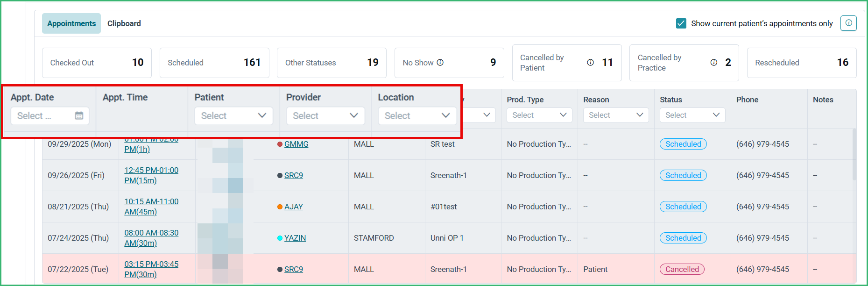This screenshot has height=286, width=868.
Task: Open the Status filter dropdown
Action: pyautogui.click(x=692, y=115)
